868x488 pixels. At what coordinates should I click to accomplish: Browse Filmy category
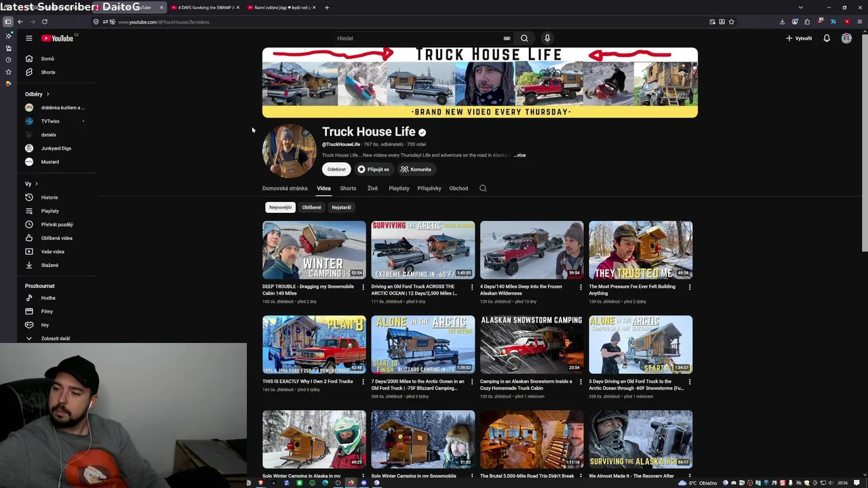click(x=47, y=311)
